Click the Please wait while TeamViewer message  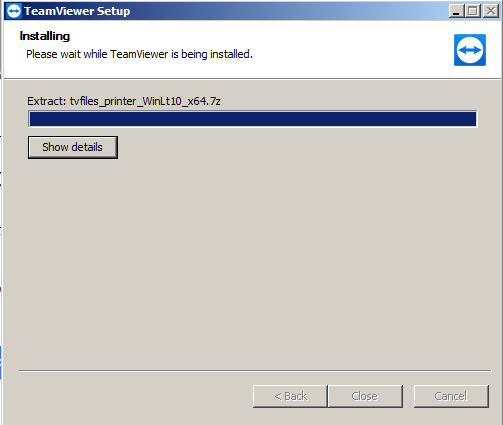point(139,54)
